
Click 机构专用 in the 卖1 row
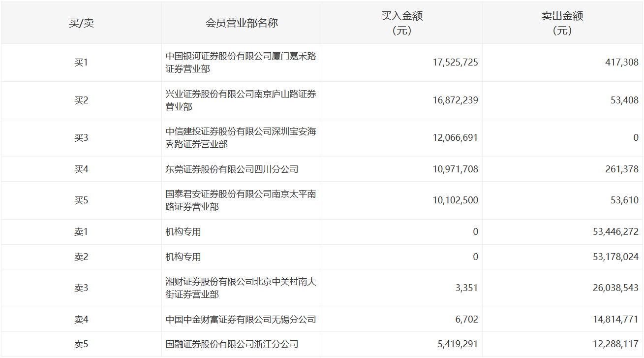click(x=183, y=232)
